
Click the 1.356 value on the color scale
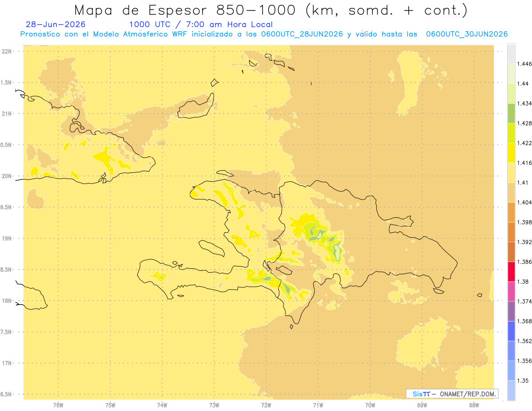pyautogui.click(x=524, y=360)
